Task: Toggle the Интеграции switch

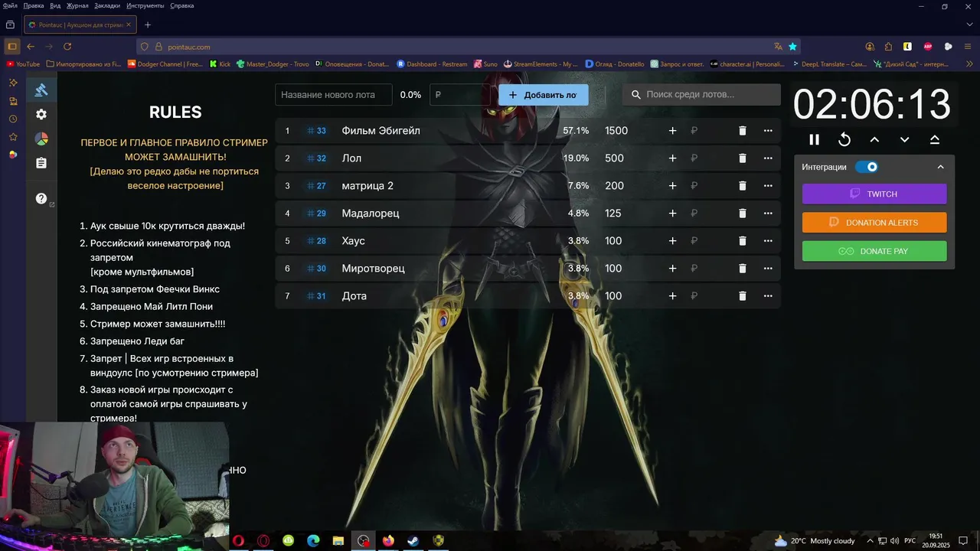Action: pyautogui.click(x=867, y=167)
